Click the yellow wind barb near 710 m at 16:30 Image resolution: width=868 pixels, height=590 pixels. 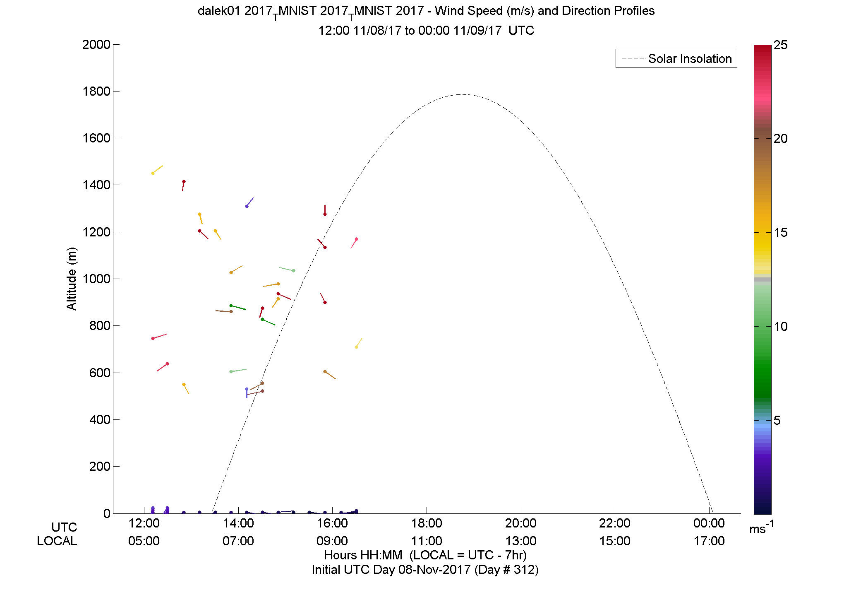[359, 343]
